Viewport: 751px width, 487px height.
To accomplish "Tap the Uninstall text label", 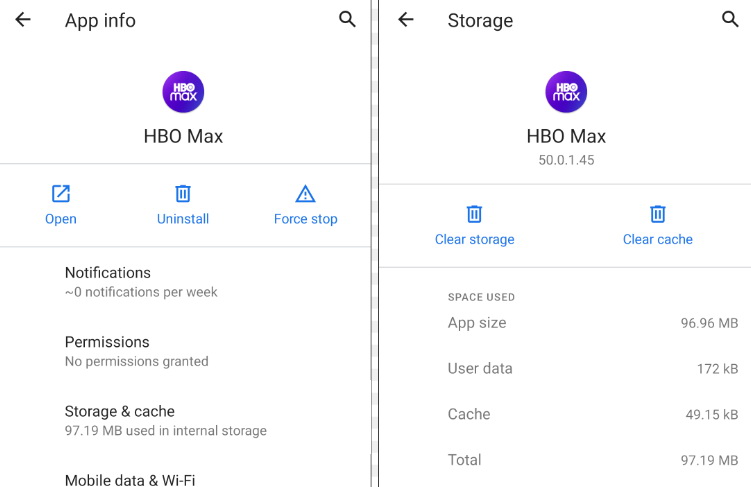I will coord(183,219).
